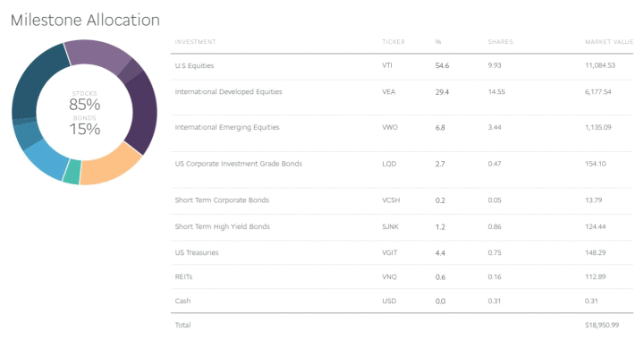Select the U.S Equities row

click(402, 65)
